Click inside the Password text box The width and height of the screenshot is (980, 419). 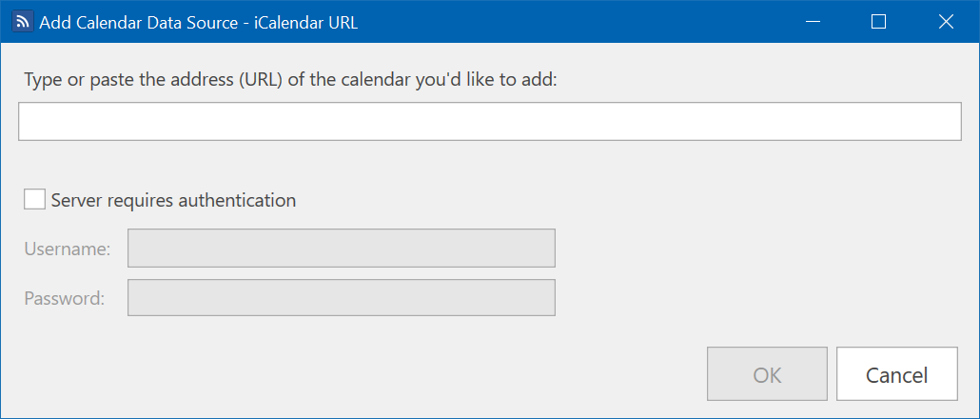[x=341, y=297]
